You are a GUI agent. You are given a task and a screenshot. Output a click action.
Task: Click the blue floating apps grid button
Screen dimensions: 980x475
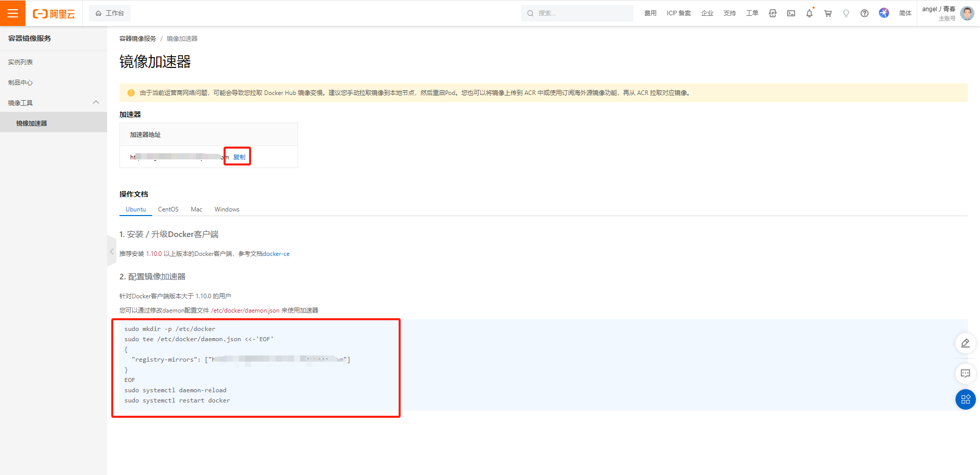[965, 399]
